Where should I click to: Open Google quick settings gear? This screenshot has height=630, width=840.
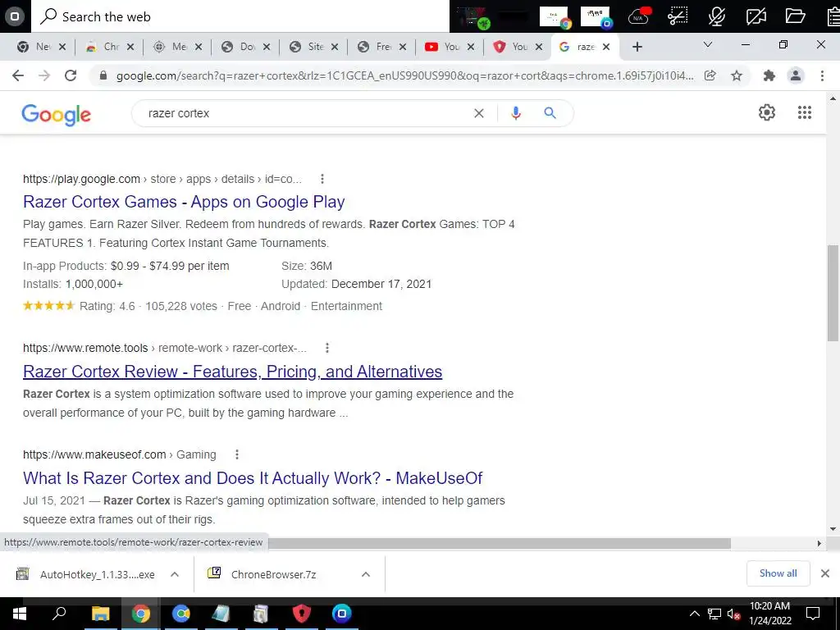(767, 112)
